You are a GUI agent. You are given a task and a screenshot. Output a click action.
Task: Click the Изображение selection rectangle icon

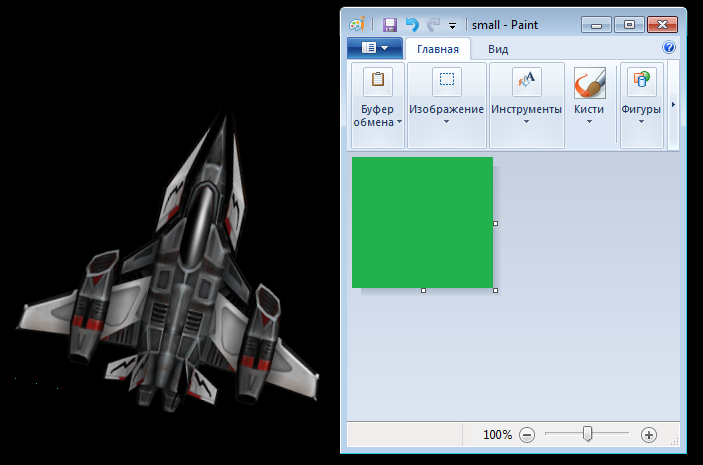447,81
